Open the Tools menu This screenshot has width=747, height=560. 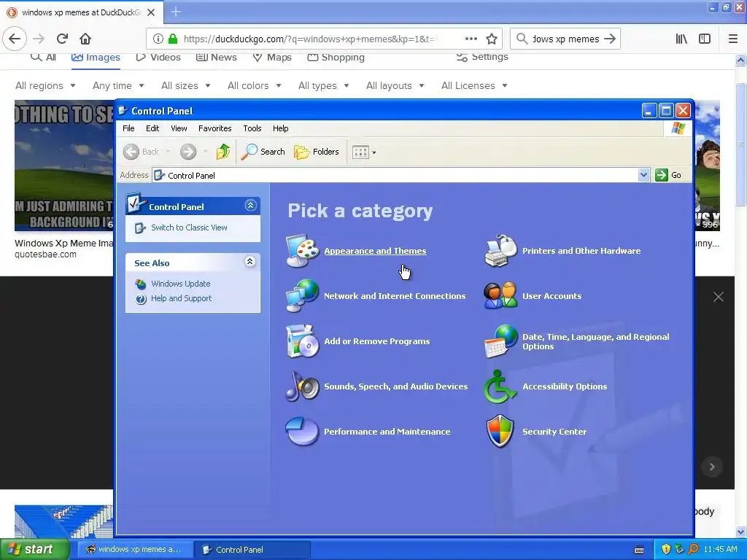252,128
